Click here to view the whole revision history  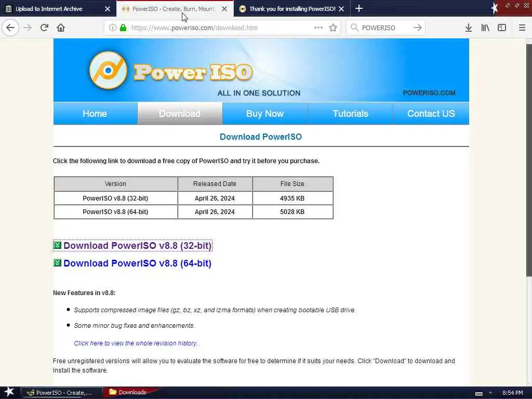(137, 343)
